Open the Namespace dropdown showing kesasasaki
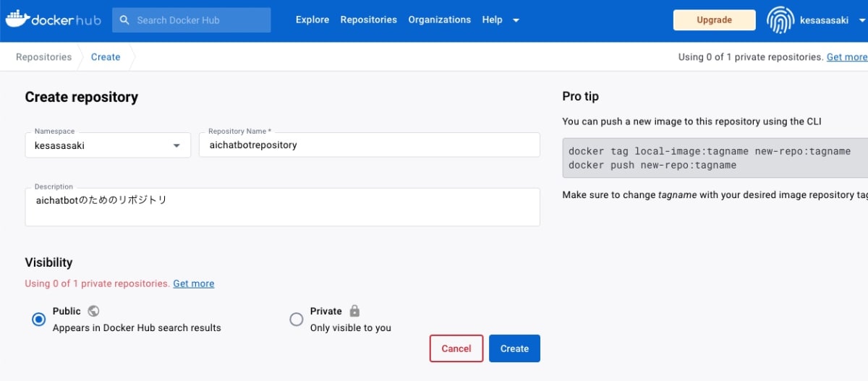This screenshot has width=868, height=381. 108,145
